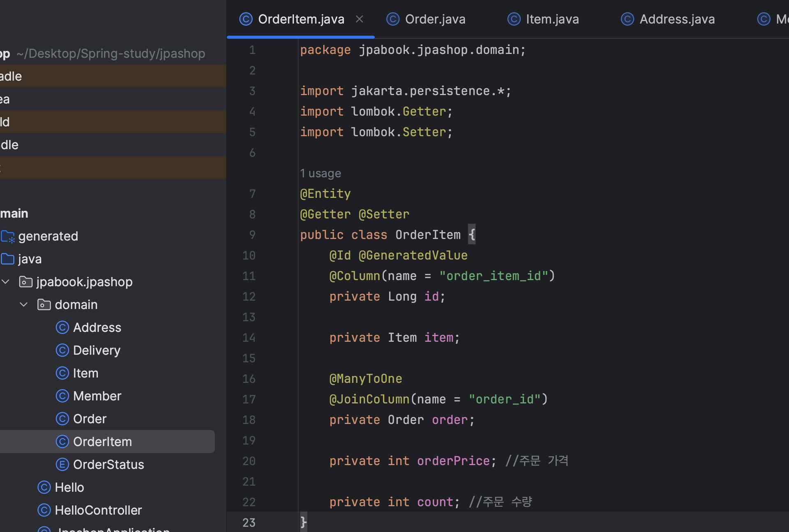Select the main folder in project tree

(x=14, y=213)
